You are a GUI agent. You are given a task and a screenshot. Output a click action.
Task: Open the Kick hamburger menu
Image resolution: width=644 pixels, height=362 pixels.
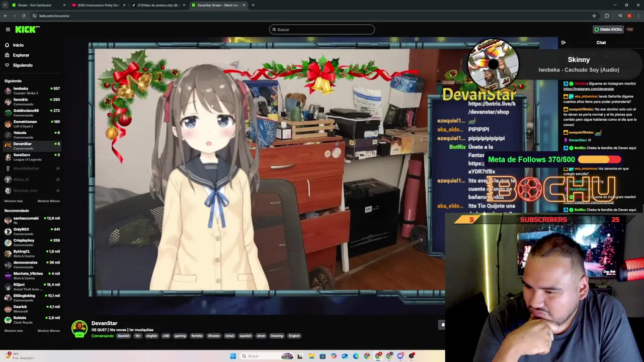(8, 29)
